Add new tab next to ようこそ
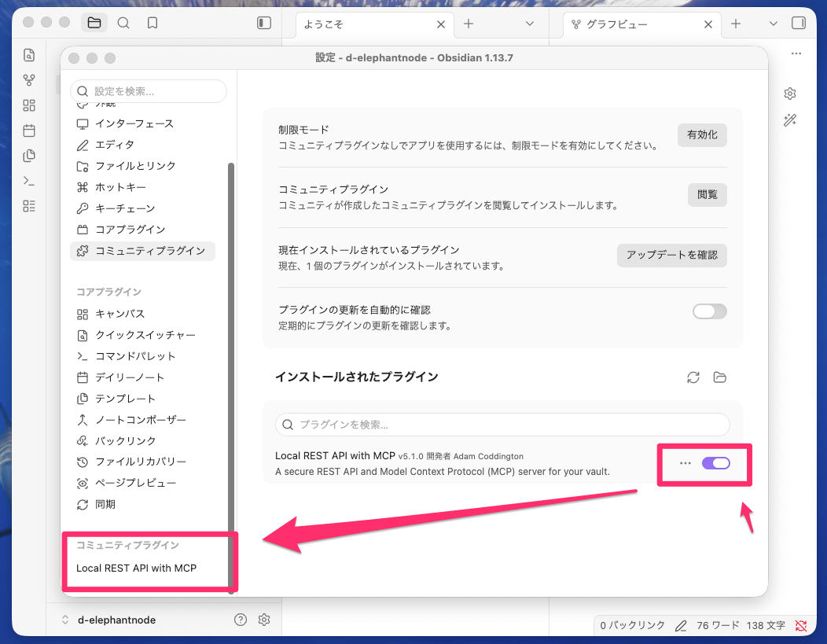 (469, 24)
